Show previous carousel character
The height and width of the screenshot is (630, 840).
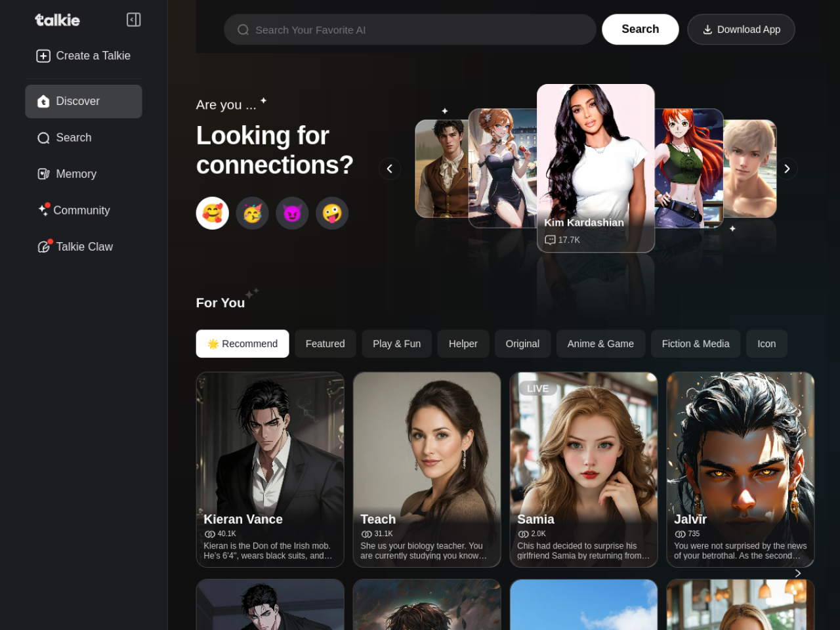(x=390, y=169)
